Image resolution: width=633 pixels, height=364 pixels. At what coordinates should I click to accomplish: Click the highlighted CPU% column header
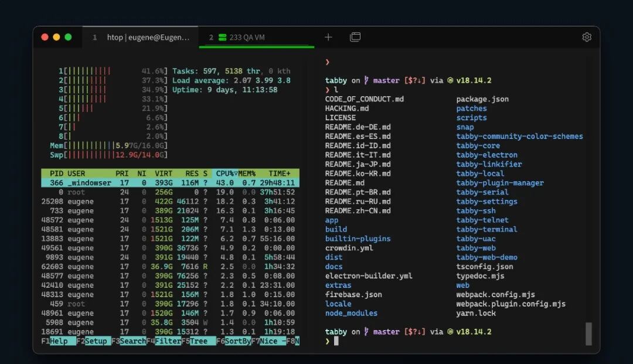point(225,174)
